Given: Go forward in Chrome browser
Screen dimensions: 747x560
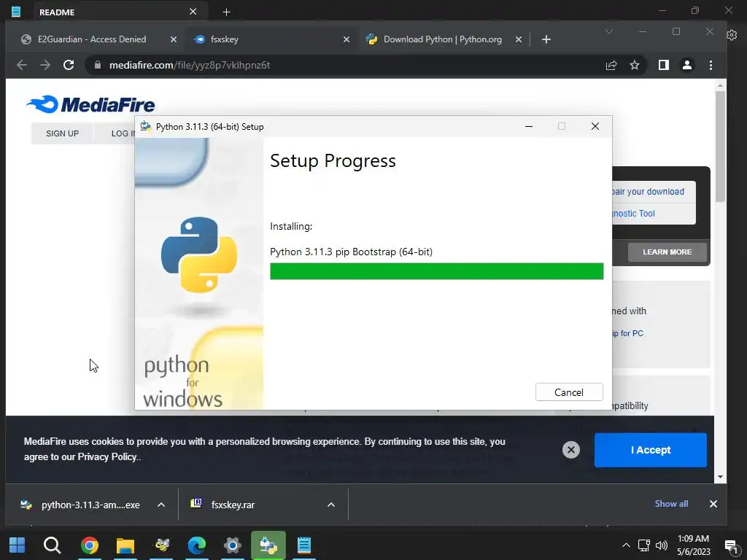Looking at the screenshot, I should tap(45, 65).
